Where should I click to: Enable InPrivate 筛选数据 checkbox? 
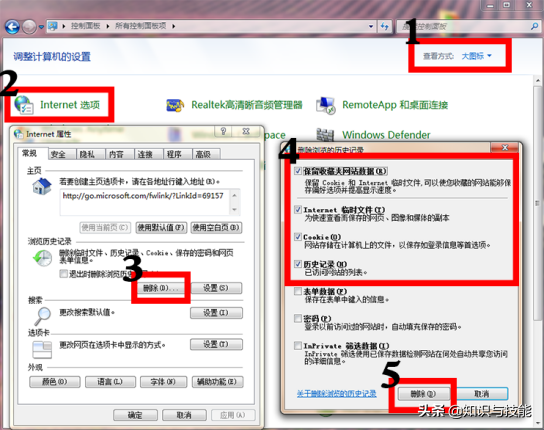[298, 346]
